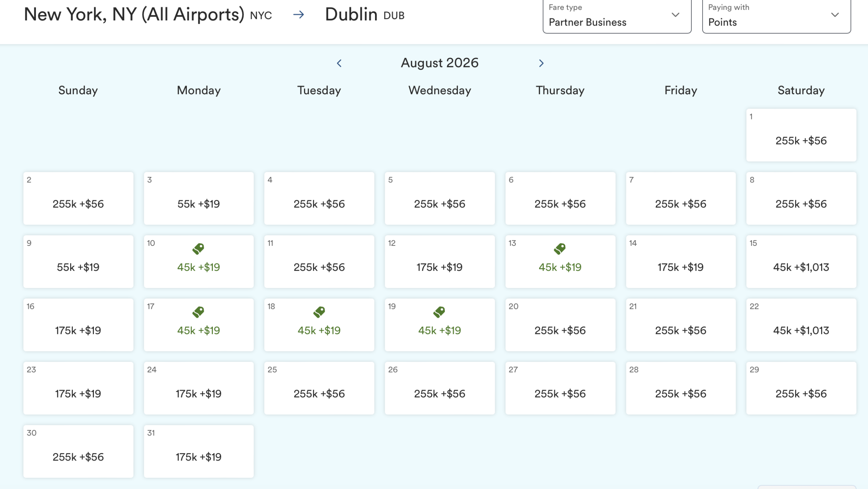Click the discount tag icon on August 17

coord(198,312)
